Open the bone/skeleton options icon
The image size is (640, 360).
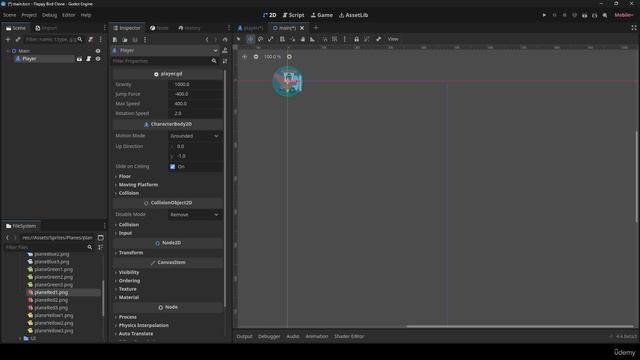(378, 39)
